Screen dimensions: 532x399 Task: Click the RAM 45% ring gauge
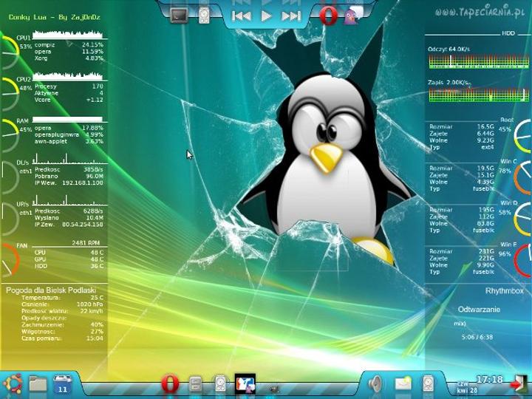tap(10, 135)
